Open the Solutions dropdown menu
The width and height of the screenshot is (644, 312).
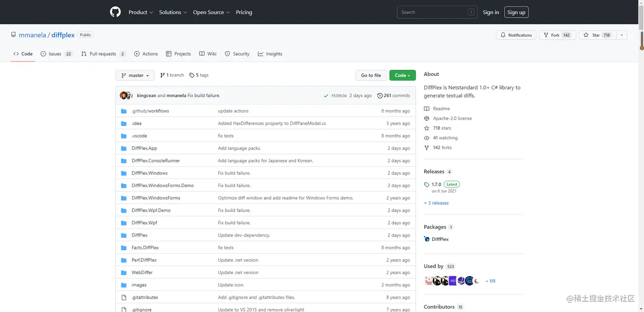tap(173, 12)
